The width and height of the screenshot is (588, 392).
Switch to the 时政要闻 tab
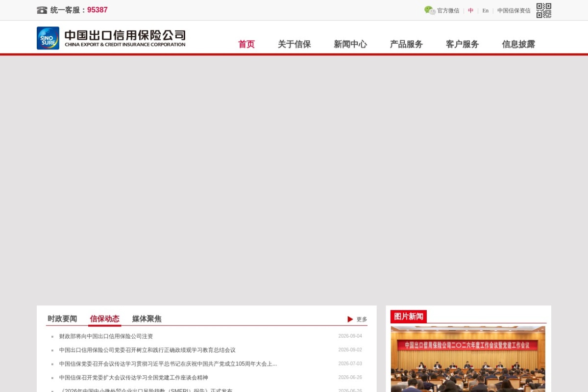point(62,318)
